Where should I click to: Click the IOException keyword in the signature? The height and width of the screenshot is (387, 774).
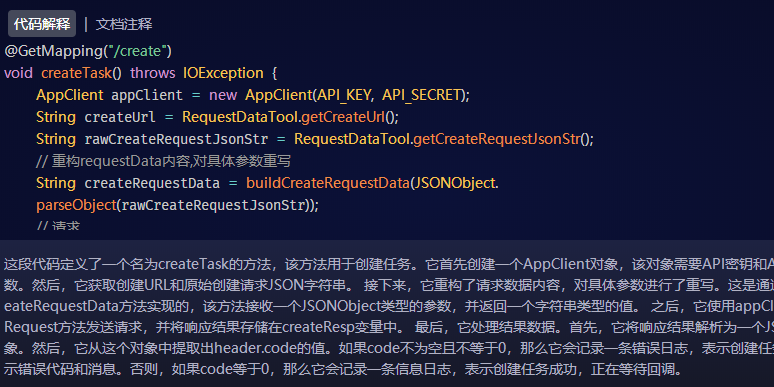pyautogui.click(x=223, y=73)
